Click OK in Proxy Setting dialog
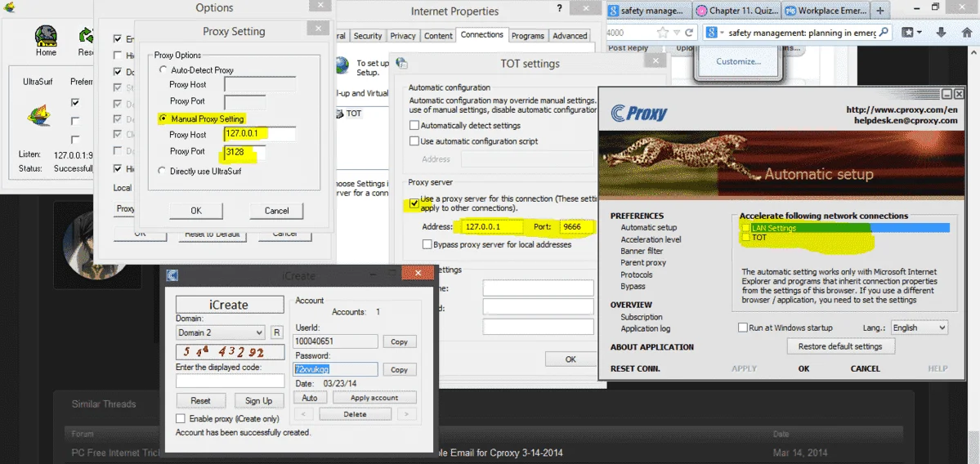Image resolution: width=980 pixels, height=464 pixels. 196,211
